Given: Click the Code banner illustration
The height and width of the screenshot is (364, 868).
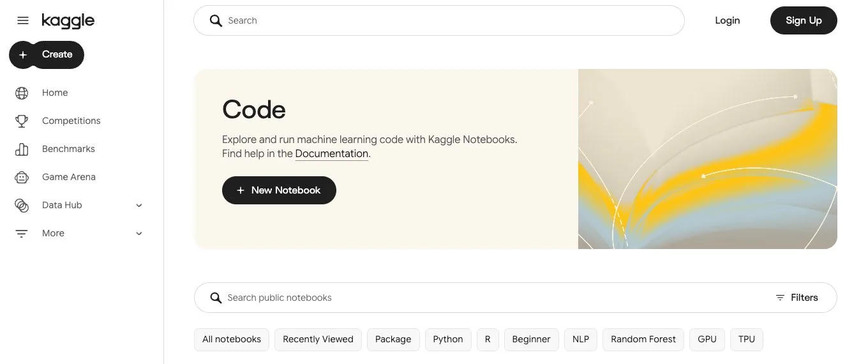Looking at the screenshot, I should point(708,159).
